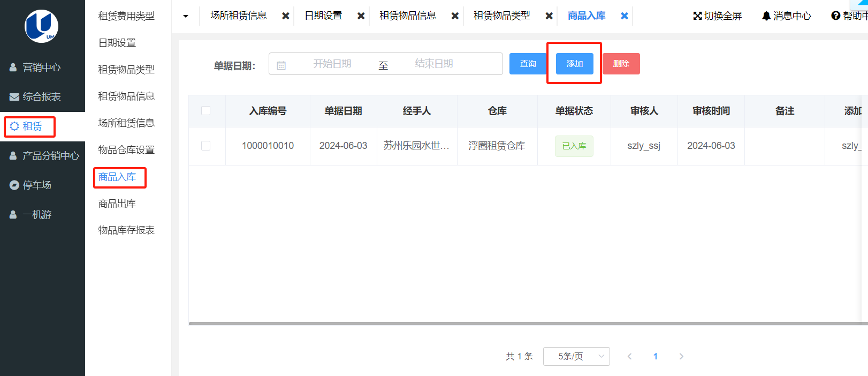The height and width of the screenshot is (376, 868).
Task: Open 营销中心 in the sidebar
Action: pos(42,67)
